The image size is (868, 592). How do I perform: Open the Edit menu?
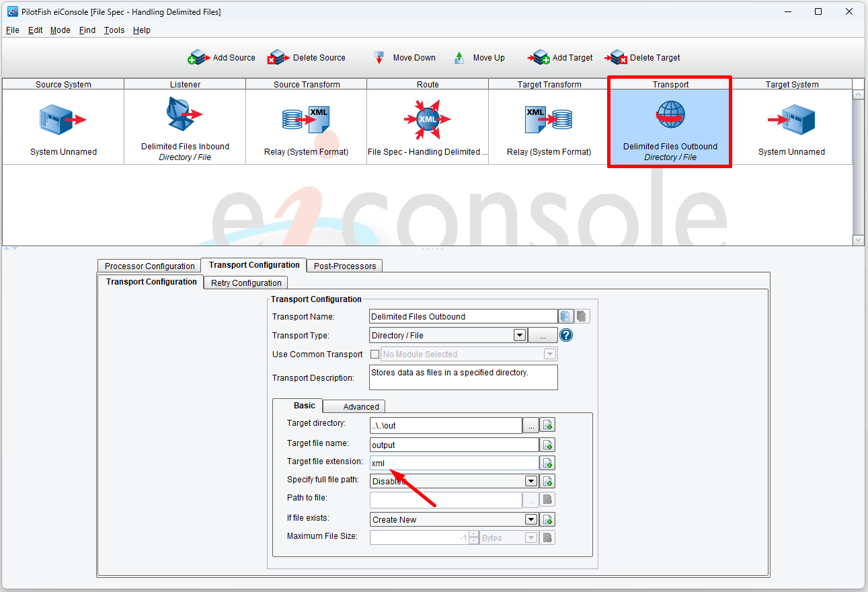(35, 30)
